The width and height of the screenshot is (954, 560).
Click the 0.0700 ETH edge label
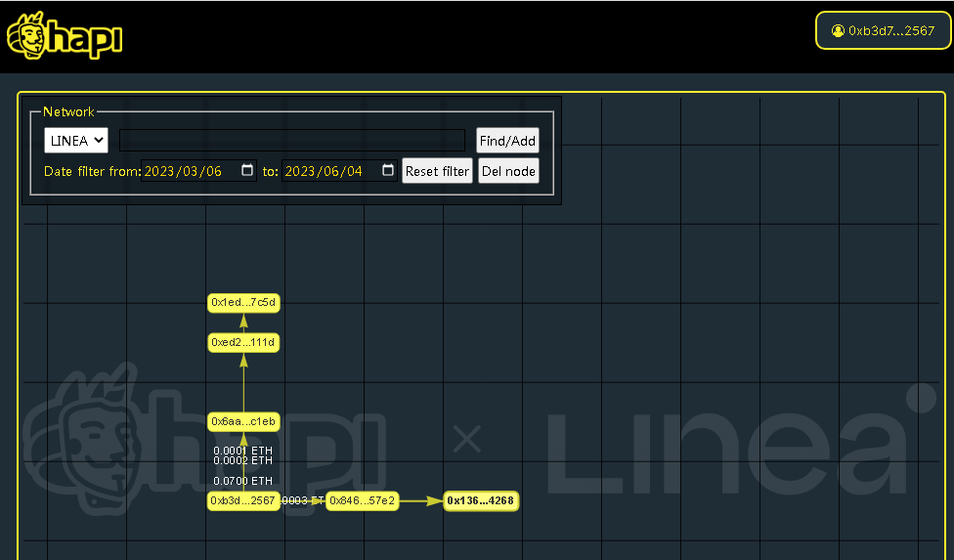tap(242, 481)
